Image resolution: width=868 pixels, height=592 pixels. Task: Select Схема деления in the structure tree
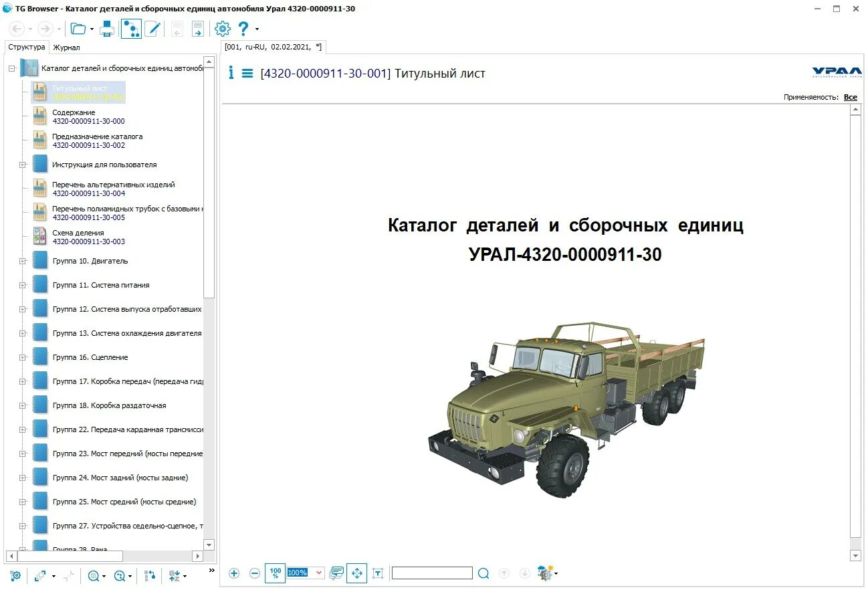78,232
